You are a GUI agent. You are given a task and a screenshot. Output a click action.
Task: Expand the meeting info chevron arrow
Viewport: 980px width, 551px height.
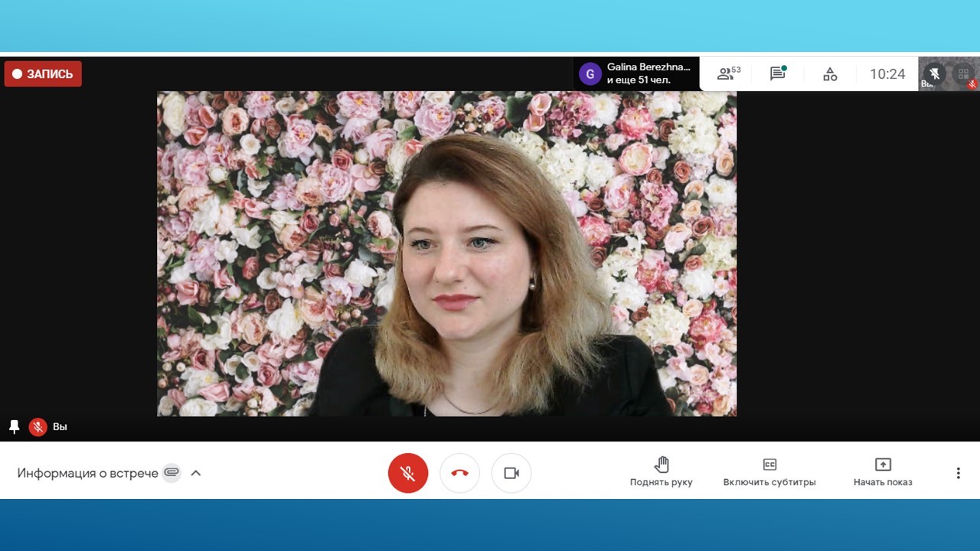[196, 473]
